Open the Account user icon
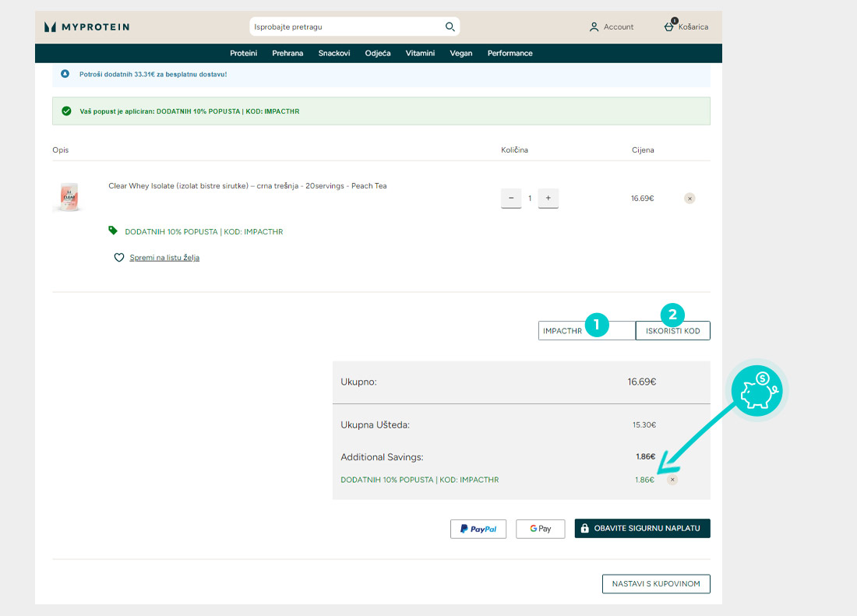 [594, 26]
